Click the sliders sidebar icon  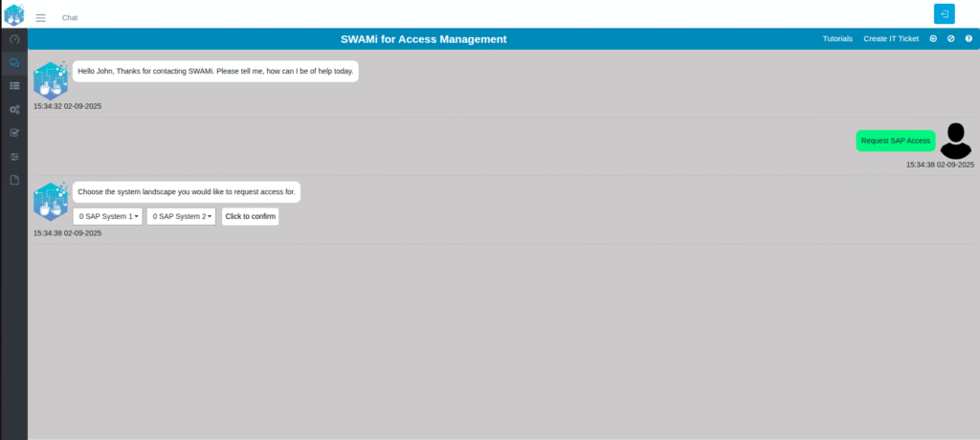[14, 156]
